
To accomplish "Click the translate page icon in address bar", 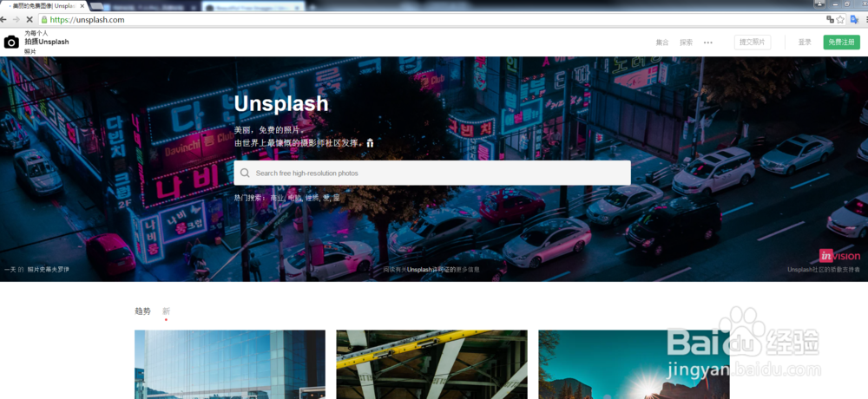I will pyautogui.click(x=831, y=19).
